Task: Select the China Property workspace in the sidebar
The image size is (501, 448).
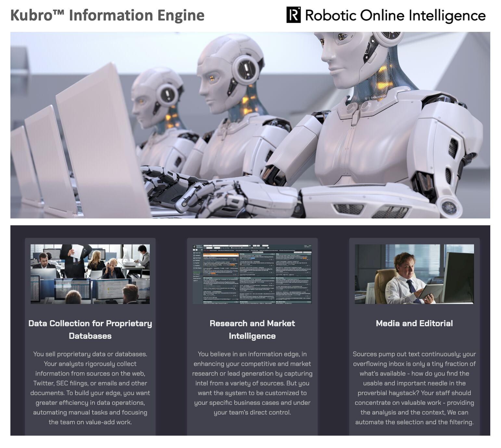Action: tap(197, 273)
